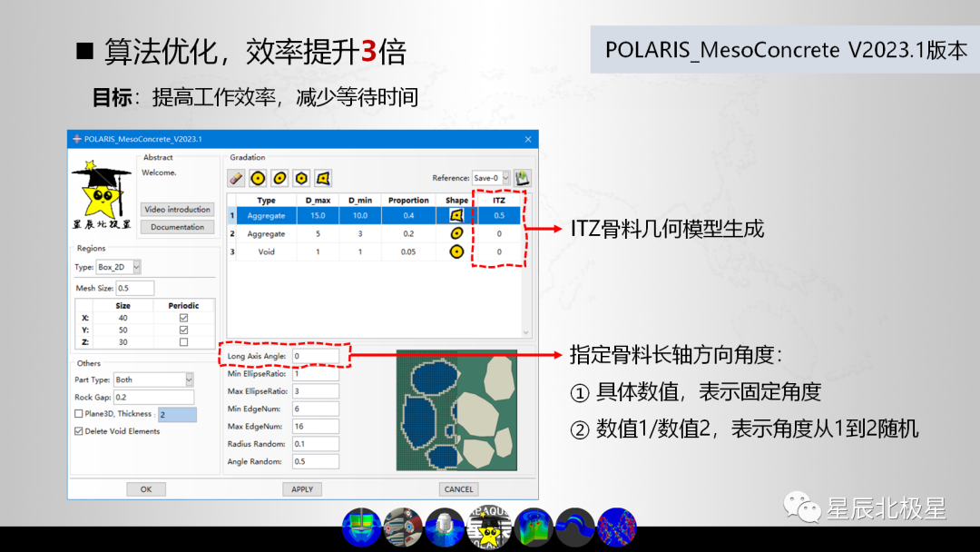This screenshot has height=552, width=980.
Task: Select the irregular polygon shape tool
Action: (322, 178)
